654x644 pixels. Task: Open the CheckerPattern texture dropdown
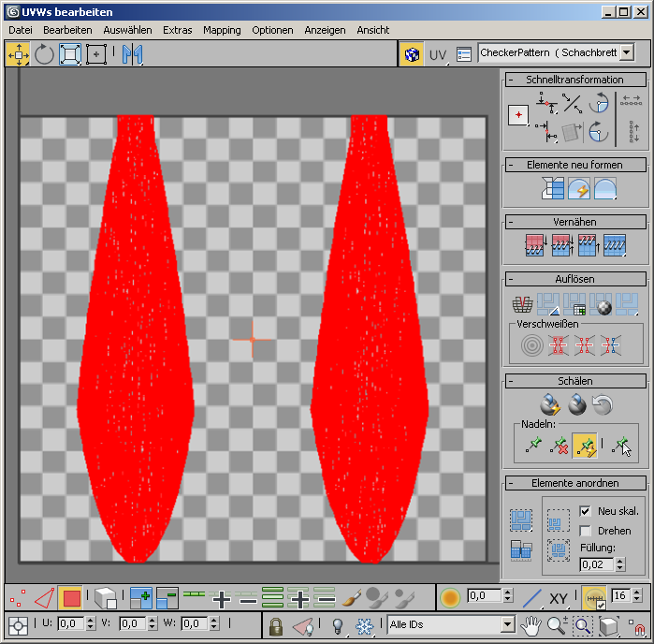[x=627, y=53]
